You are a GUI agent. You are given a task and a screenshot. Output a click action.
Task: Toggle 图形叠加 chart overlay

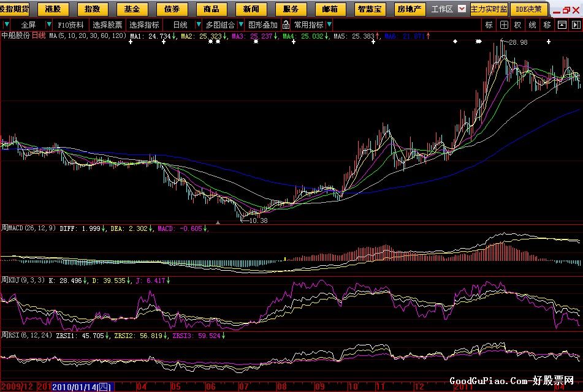pyautogui.click(x=262, y=24)
